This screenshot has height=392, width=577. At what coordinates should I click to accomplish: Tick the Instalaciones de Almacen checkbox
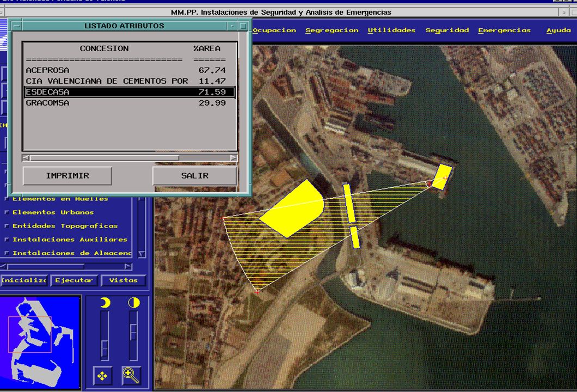click(6, 253)
